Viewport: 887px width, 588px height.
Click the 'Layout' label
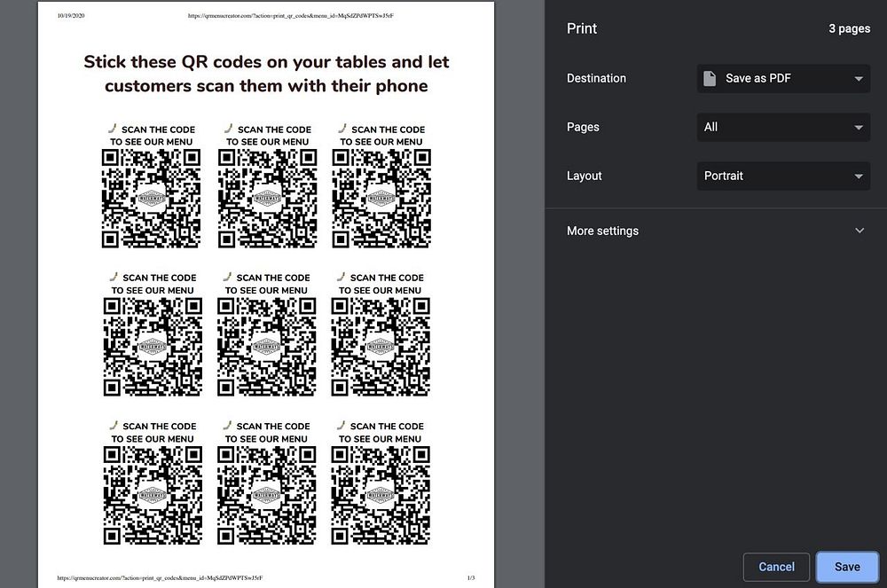[584, 176]
